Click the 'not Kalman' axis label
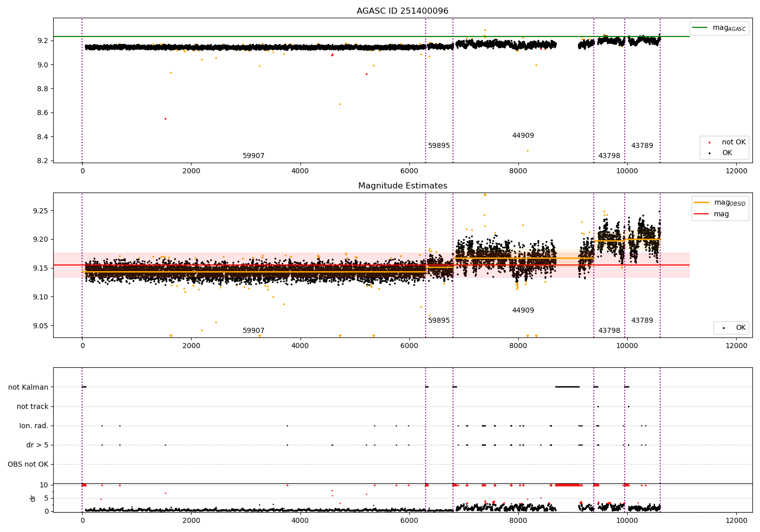This screenshot has width=760, height=532. (x=28, y=388)
